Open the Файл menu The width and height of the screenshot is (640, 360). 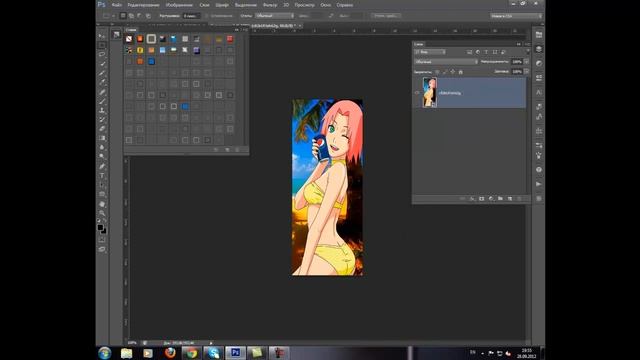pyautogui.click(x=117, y=5)
